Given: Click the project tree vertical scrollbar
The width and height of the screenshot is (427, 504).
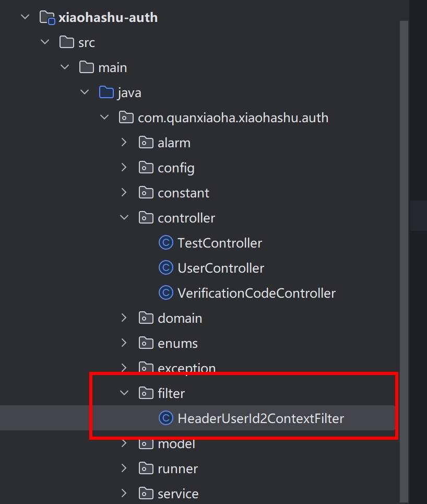Looking at the screenshot, I should pyautogui.click(x=403, y=261).
